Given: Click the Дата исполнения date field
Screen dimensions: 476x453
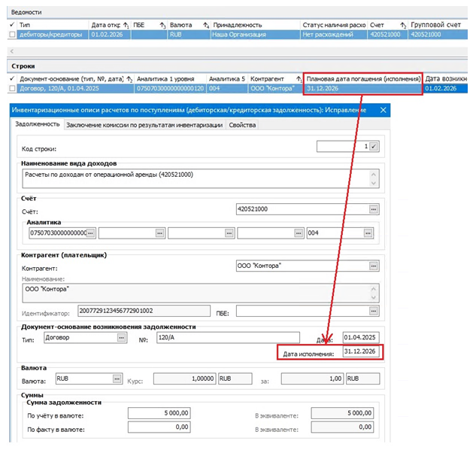Looking at the screenshot, I should [x=360, y=352].
